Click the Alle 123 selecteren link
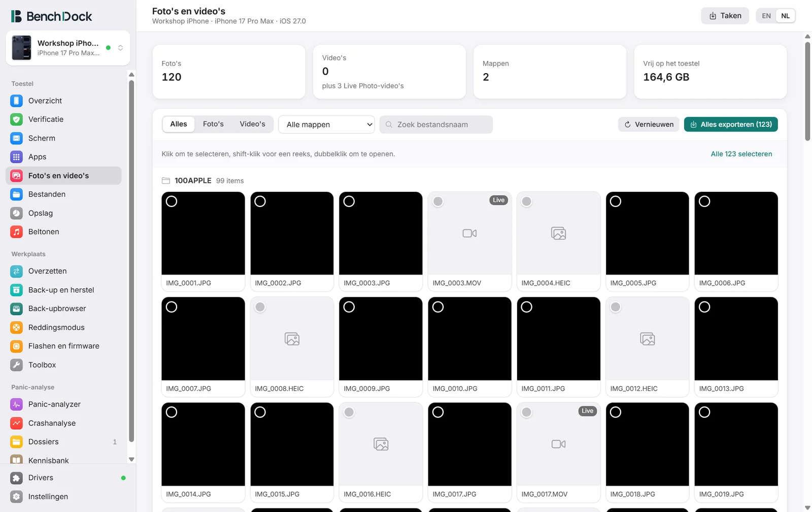The image size is (812, 512). [741, 154]
